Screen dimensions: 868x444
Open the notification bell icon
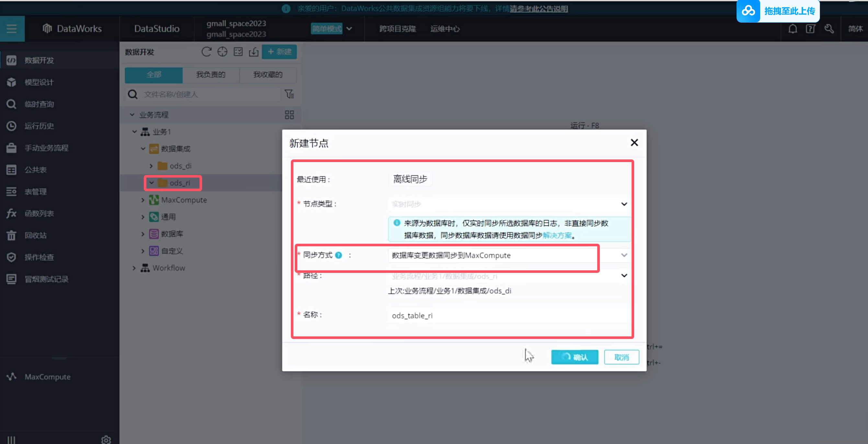[x=793, y=29]
